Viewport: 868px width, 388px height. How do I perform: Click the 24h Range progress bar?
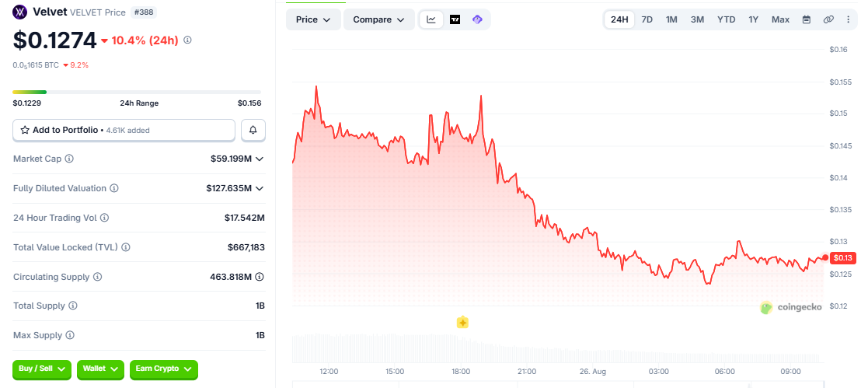(137, 92)
